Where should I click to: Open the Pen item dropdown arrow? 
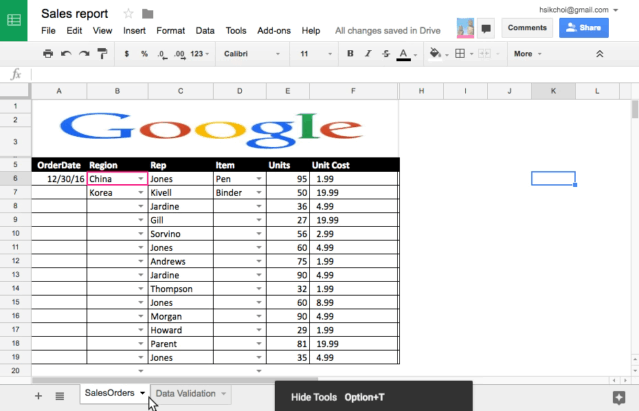point(259,179)
